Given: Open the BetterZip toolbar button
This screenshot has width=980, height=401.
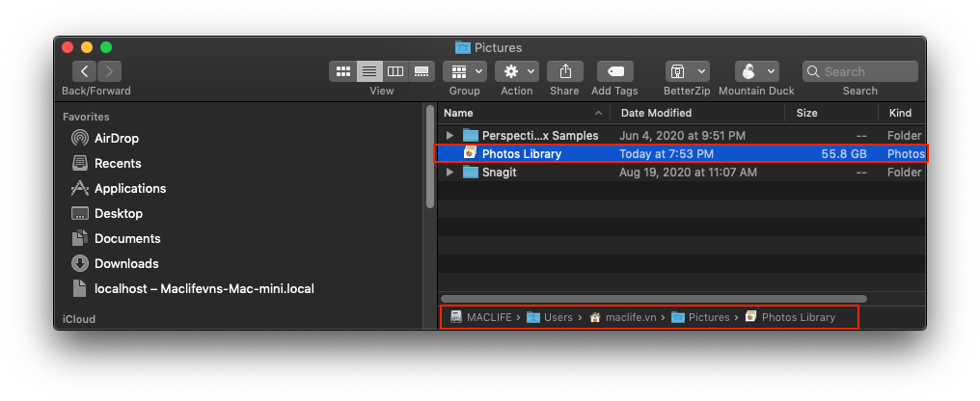Looking at the screenshot, I should click(x=687, y=71).
